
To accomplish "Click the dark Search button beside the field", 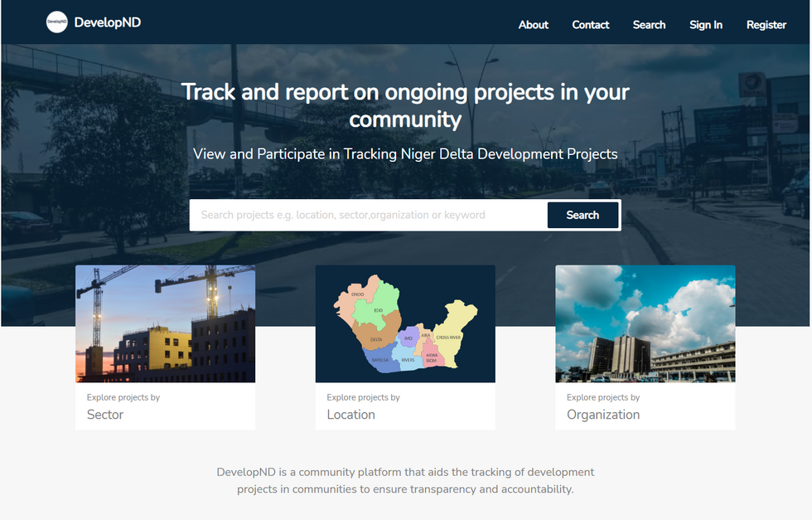I will coord(582,215).
